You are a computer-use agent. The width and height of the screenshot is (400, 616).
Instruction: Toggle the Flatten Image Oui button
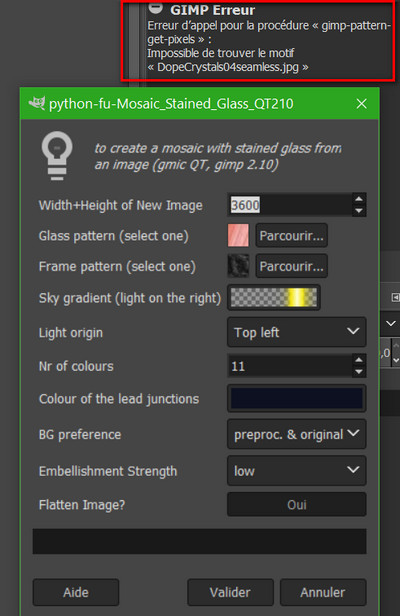297,504
